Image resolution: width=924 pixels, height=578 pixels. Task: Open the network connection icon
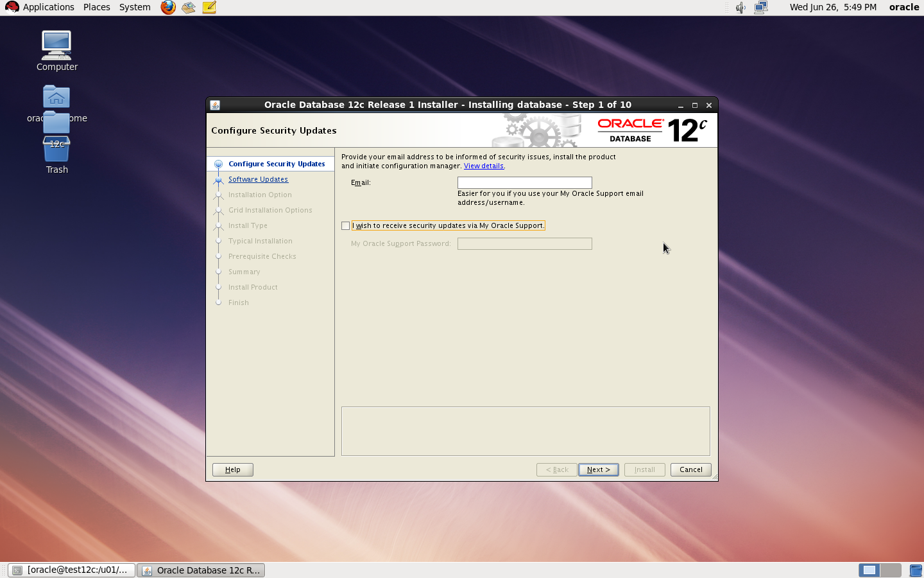(x=761, y=8)
